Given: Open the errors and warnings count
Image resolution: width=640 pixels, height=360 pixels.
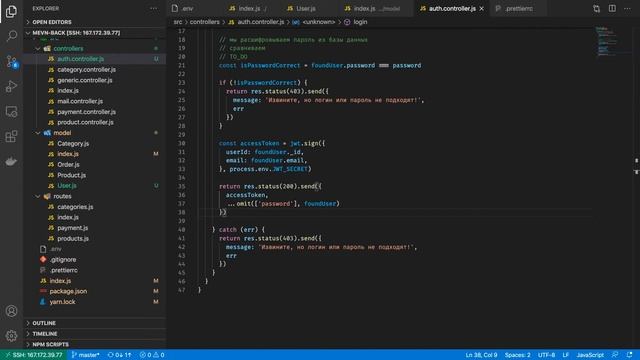Looking at the screenshot, I should pyautogui.click(x=152, y=355).
